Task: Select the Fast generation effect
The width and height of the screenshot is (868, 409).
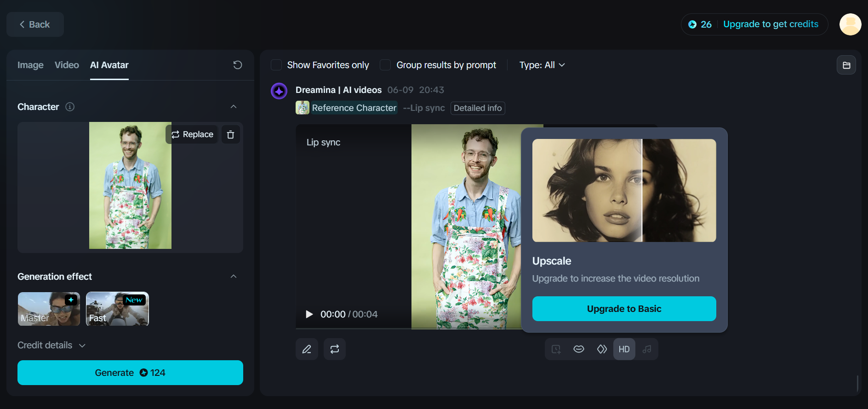Action: [x=117, y=309]
